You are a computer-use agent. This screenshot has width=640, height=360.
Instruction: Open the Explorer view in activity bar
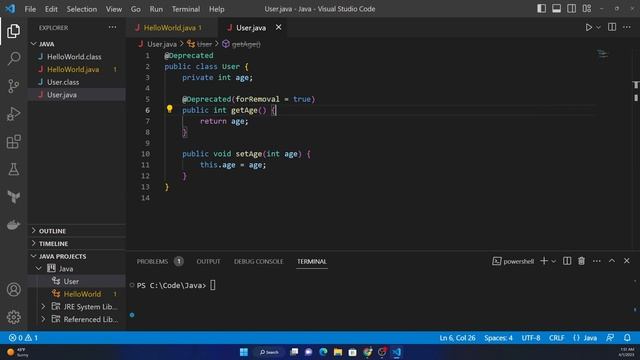13,31
